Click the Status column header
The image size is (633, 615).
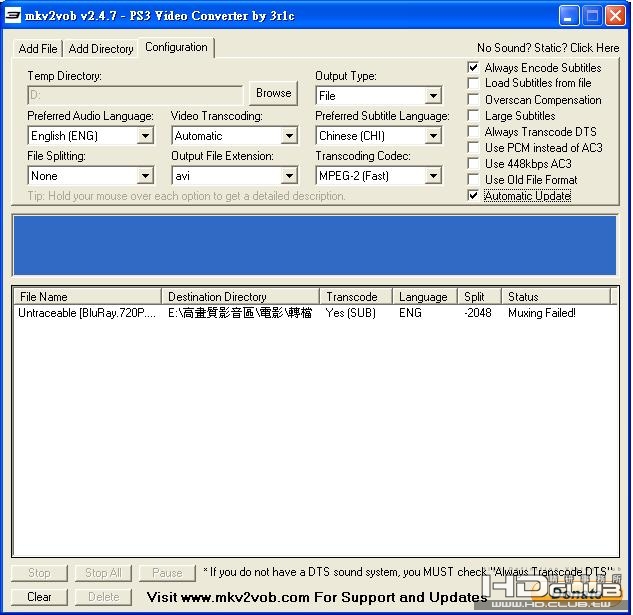[x=556, y=297]
